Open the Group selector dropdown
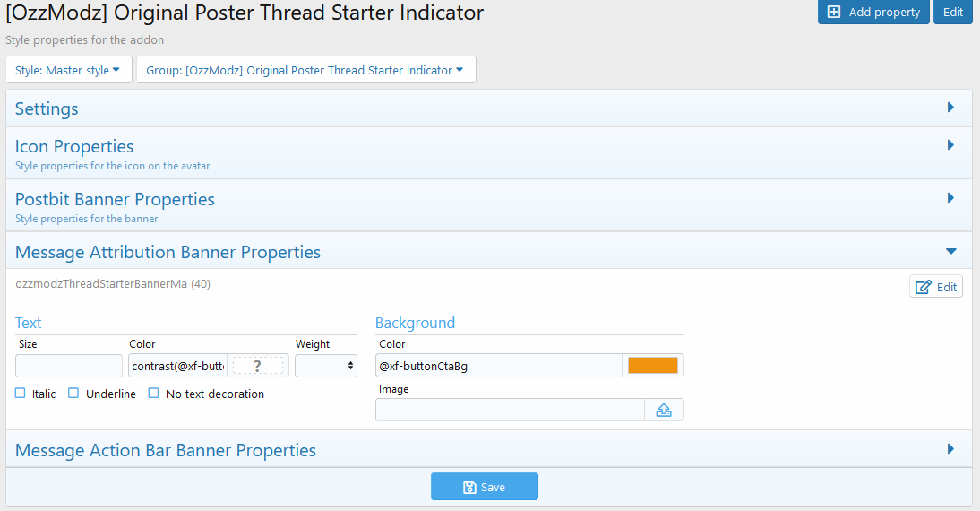 (305, 70)
